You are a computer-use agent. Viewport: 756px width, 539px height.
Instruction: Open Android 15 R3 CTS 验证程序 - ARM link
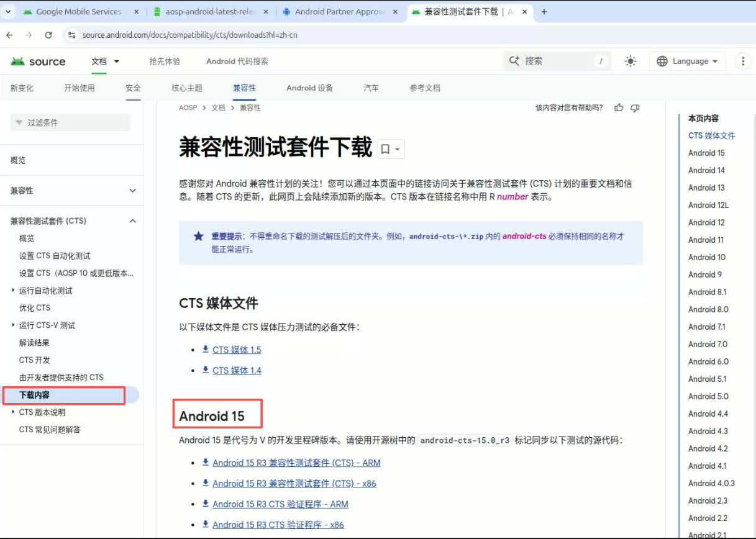point(280,504)
